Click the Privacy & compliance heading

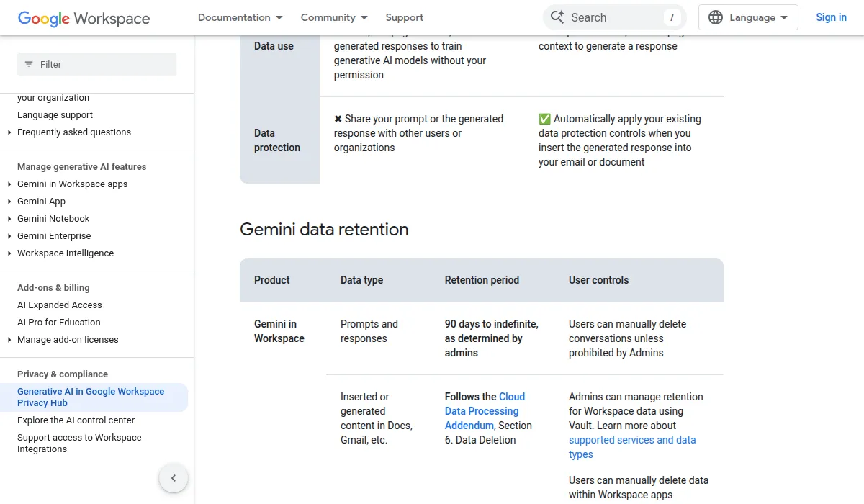coord(63,374)
